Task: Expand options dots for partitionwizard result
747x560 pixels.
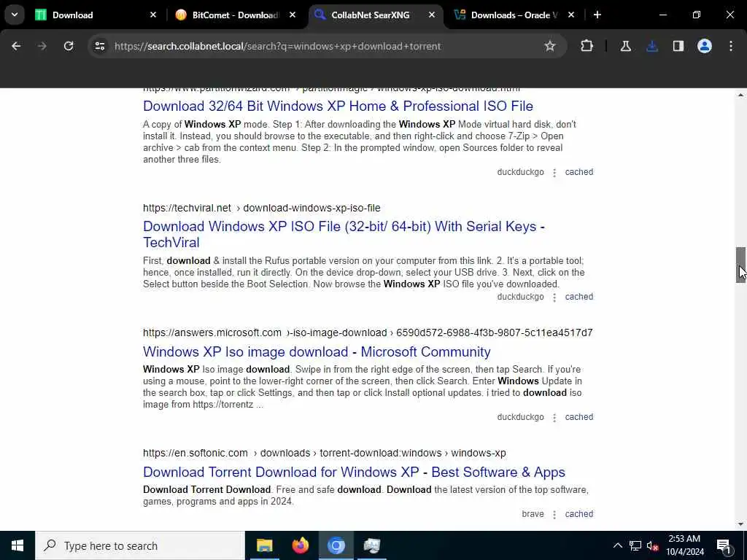Action: 554,172
